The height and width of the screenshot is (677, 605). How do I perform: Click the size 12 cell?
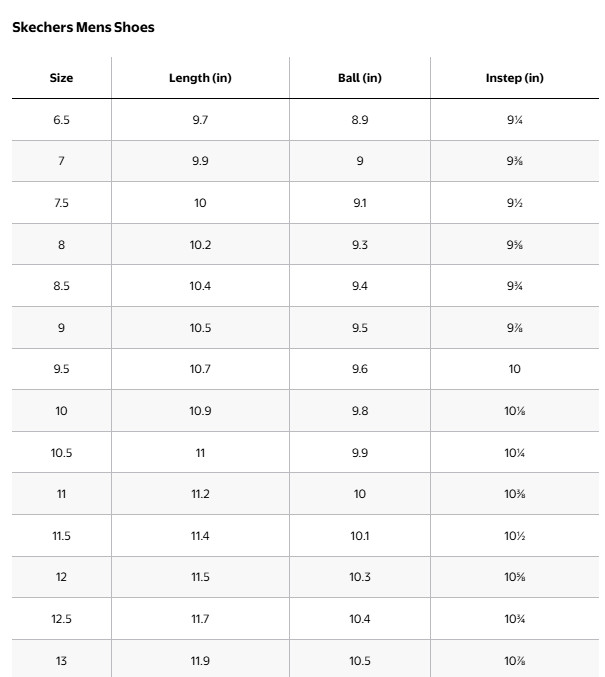61,577
